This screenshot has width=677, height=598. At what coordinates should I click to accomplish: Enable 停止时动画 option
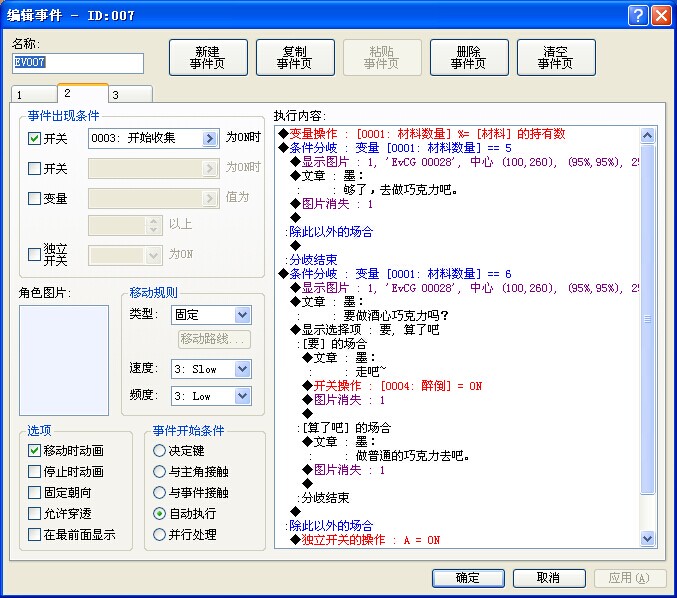(34, 471)
